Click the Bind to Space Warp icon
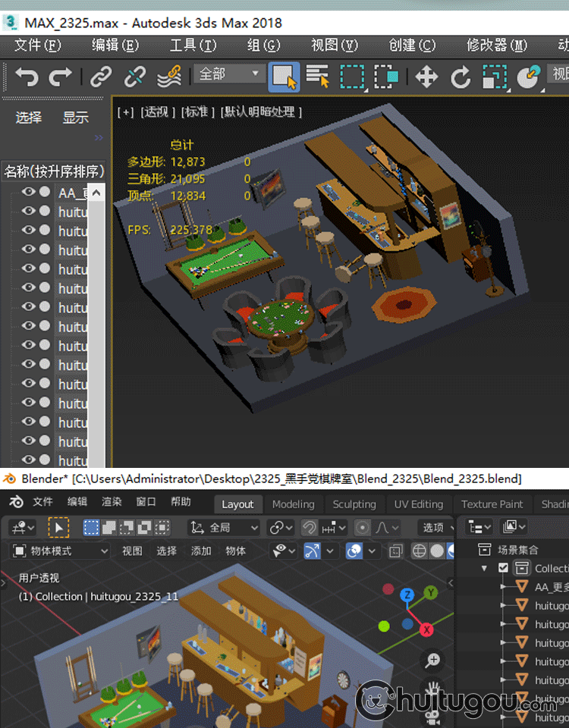This screenshot has width=569, height=728. pos(168,77)
